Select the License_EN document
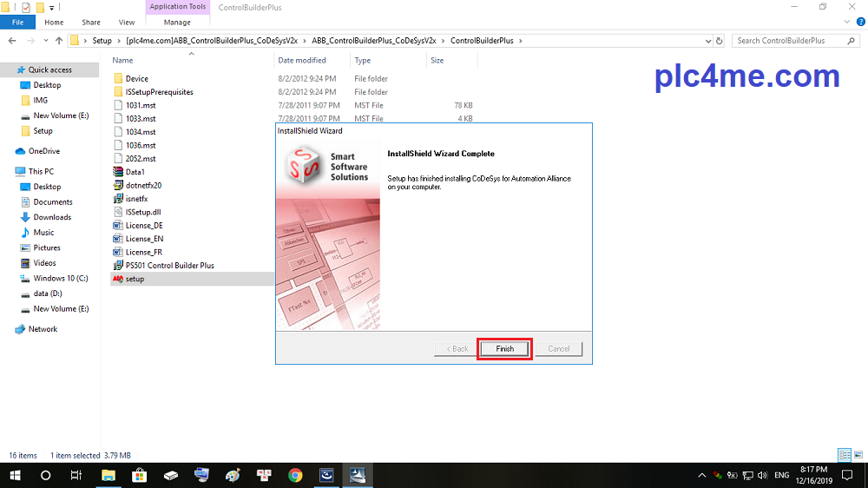This screenshot has width=868, height=488. point(144,239)
